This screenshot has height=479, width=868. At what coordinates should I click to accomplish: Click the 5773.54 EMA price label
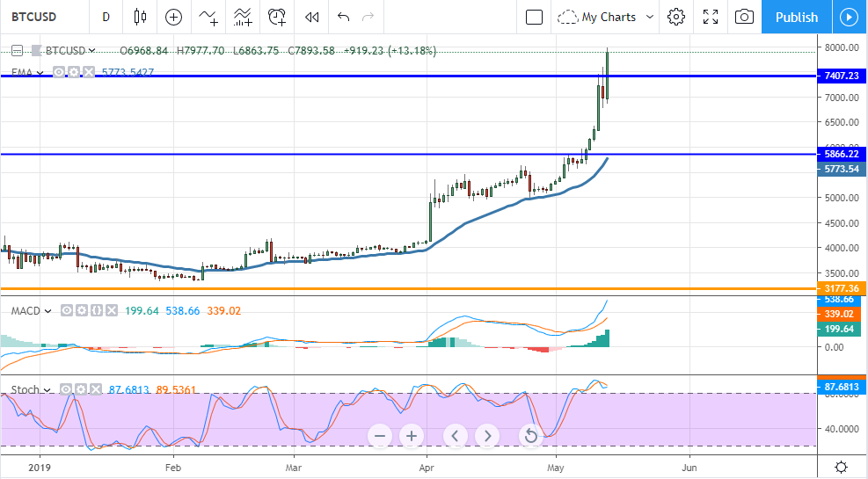(842, 169)
